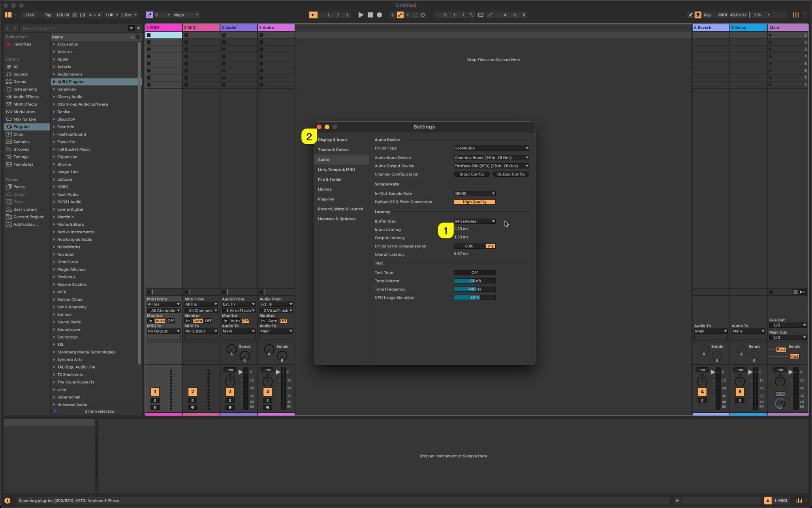Click the Tone Volume slider

click(474, 281)
